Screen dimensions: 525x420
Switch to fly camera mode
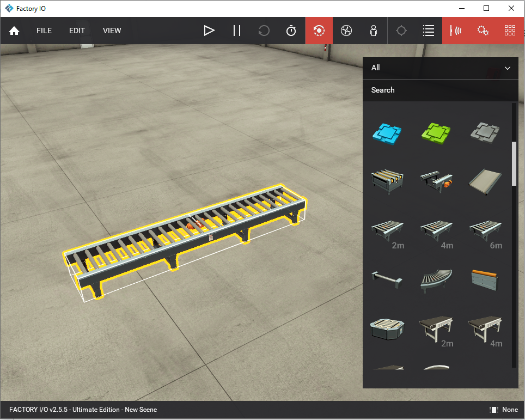[x=346, y=31]
